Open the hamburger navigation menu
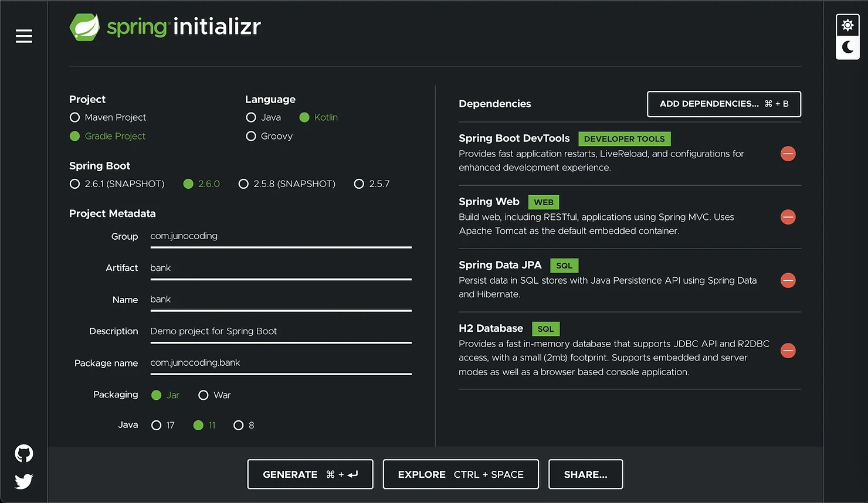The height and width of the screenshot is (503, 868). click(x=24, y=36)
